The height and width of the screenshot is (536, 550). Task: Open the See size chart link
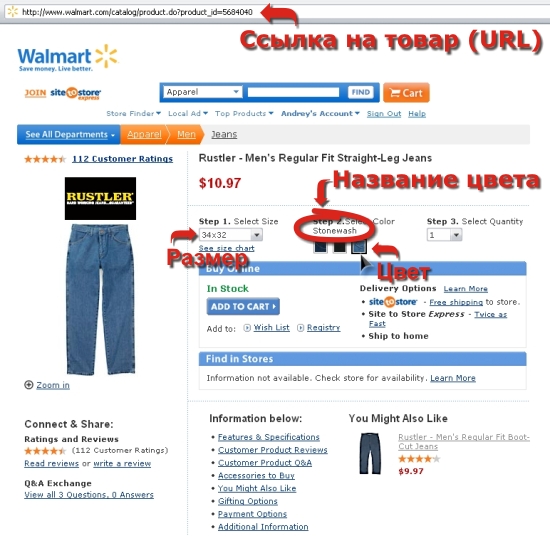pos(226,248)
